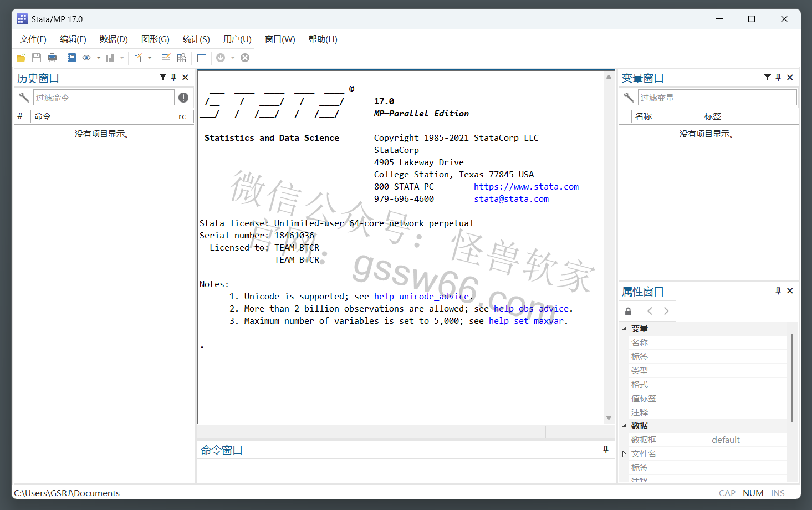
Task: Click the # column header in history
Action: pos(20,116)
